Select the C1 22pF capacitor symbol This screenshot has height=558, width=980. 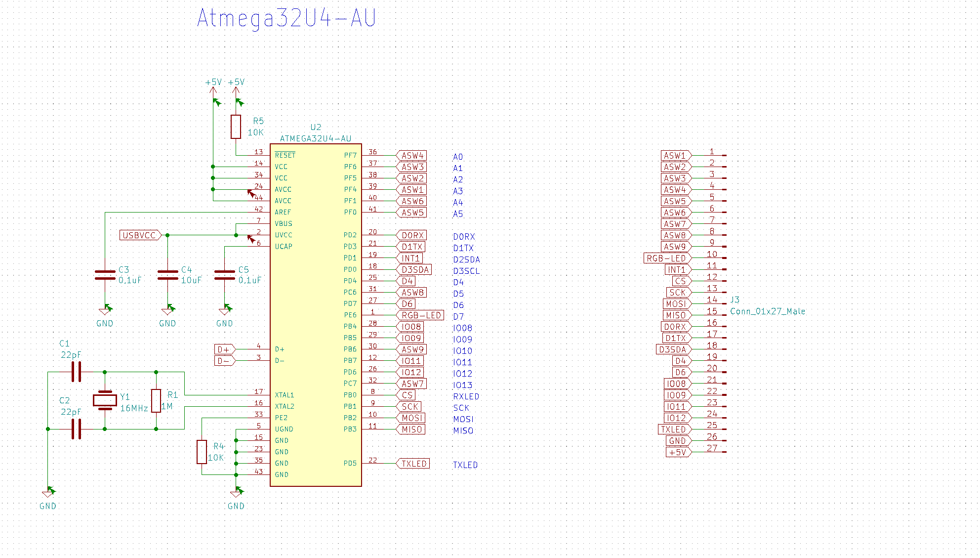click(x=76, y=372)
